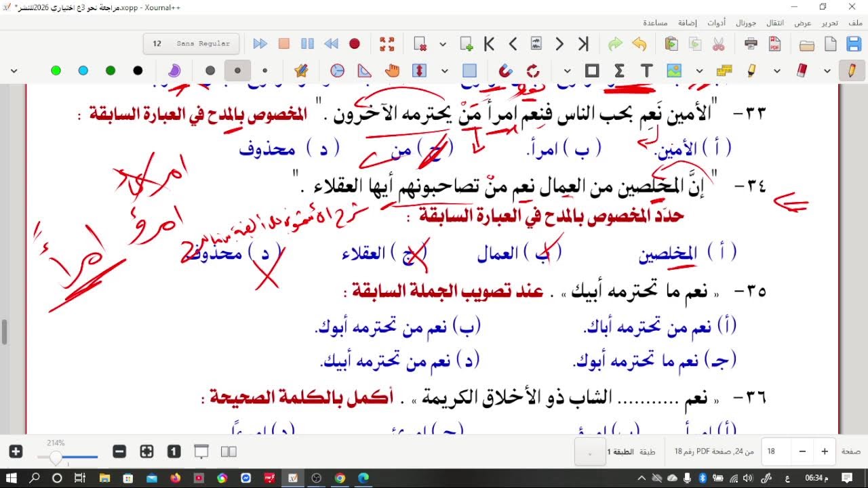Select the vertical space tool
Viewport: 868px width, 488px height.
(x=419, y=70)
